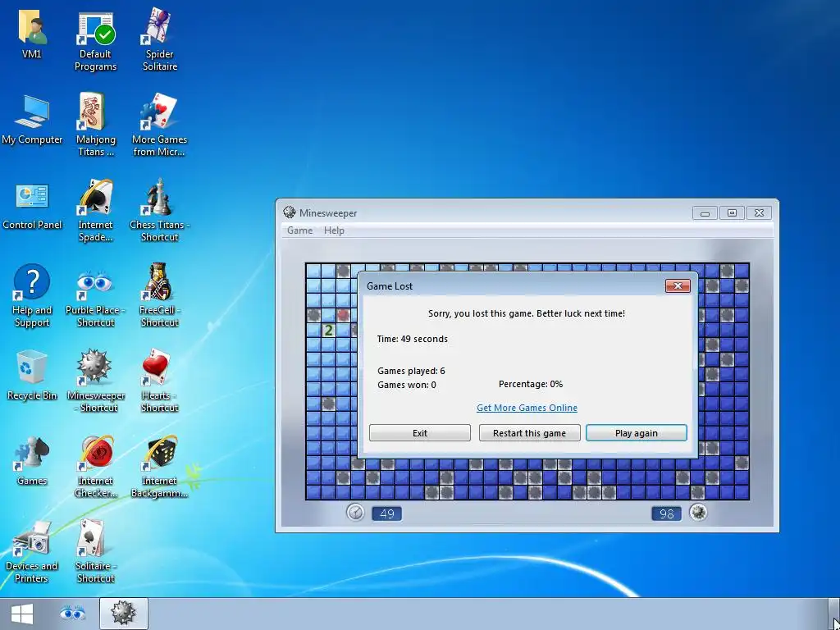Select the Purble Place shortcut icon
This screenshot has height=630, width=840.
[95, 298]
